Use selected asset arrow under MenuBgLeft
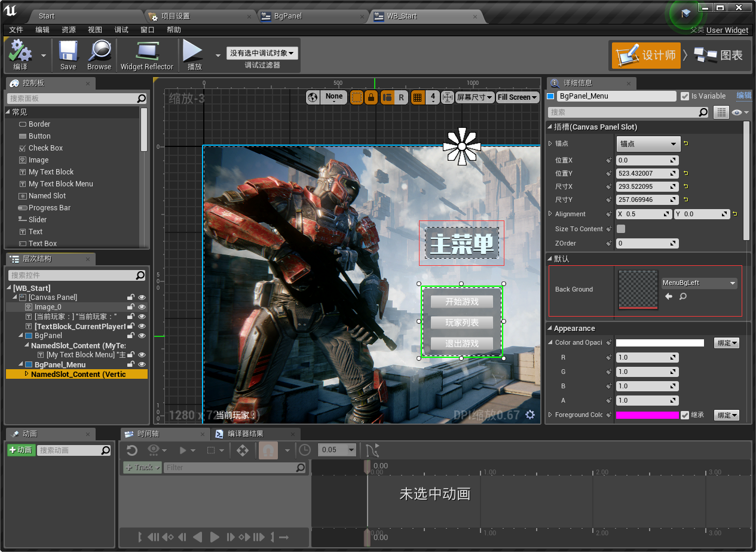The height and width of the screenshot is (552, 756). point(669,296)
